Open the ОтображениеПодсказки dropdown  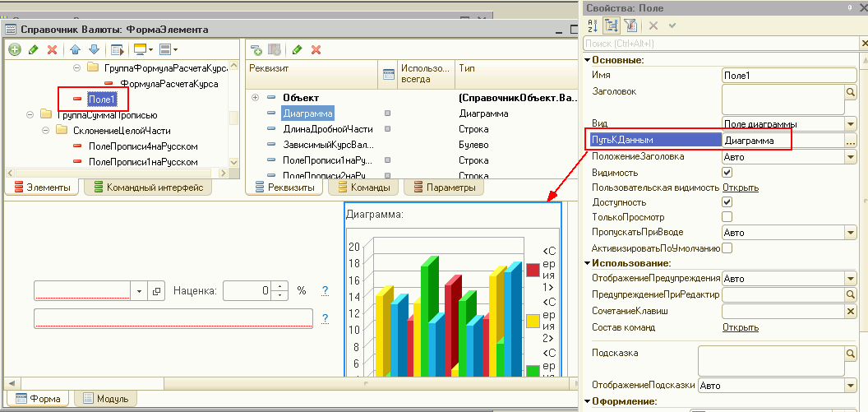(x=850, y=386)
